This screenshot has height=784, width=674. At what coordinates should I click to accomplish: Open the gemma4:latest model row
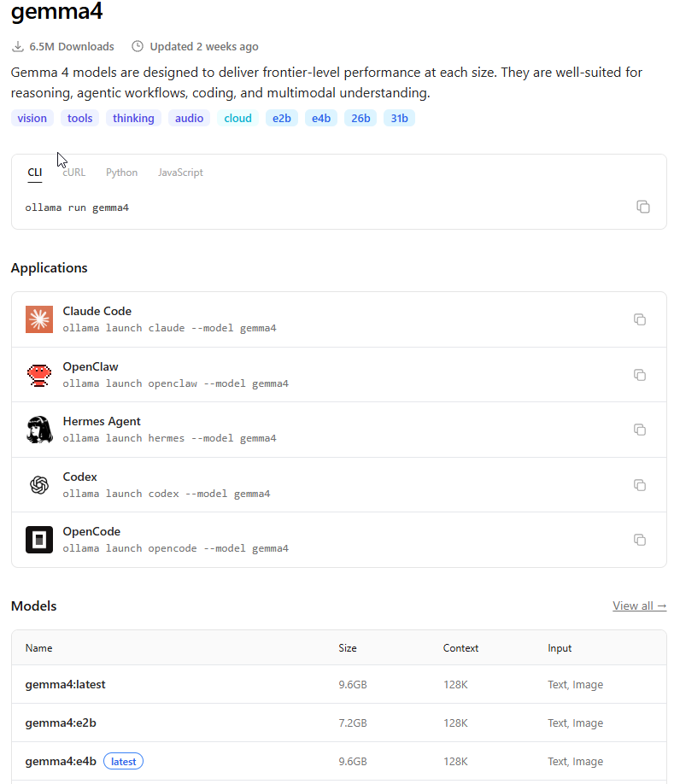339,684
